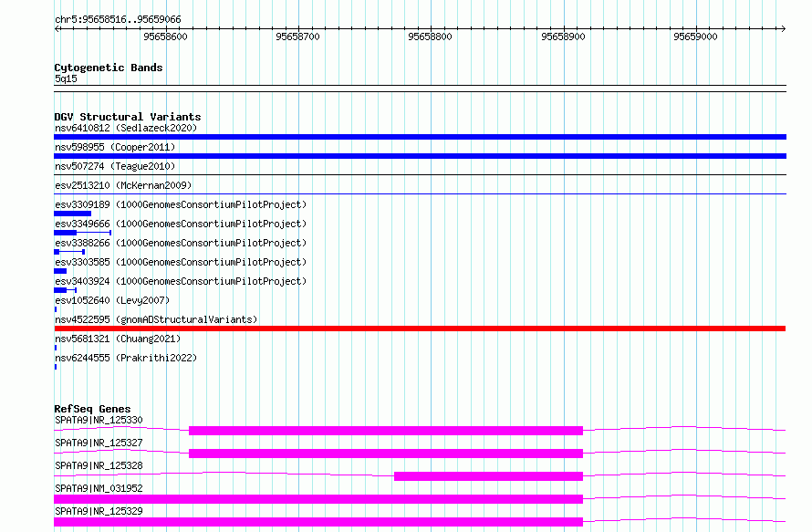Click the blue feature glyph under esv3403924
Screen dimensions: 812x532
click(x=66, y=290)
